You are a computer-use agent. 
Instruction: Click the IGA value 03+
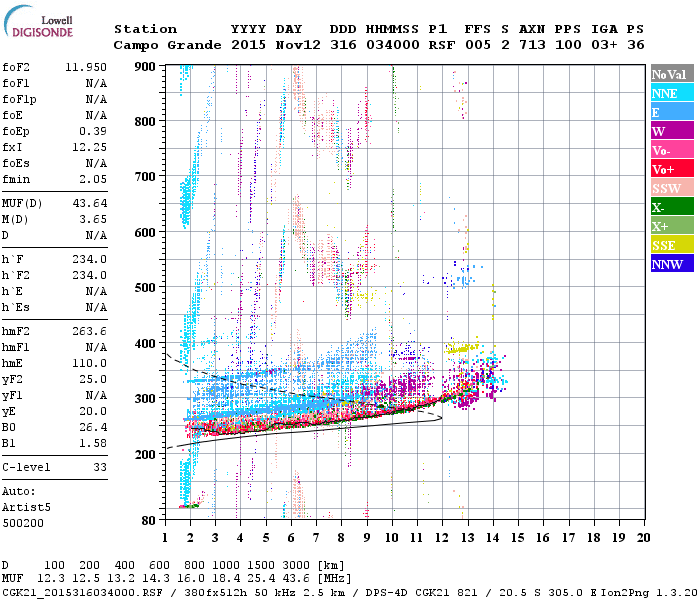[604, 45]
